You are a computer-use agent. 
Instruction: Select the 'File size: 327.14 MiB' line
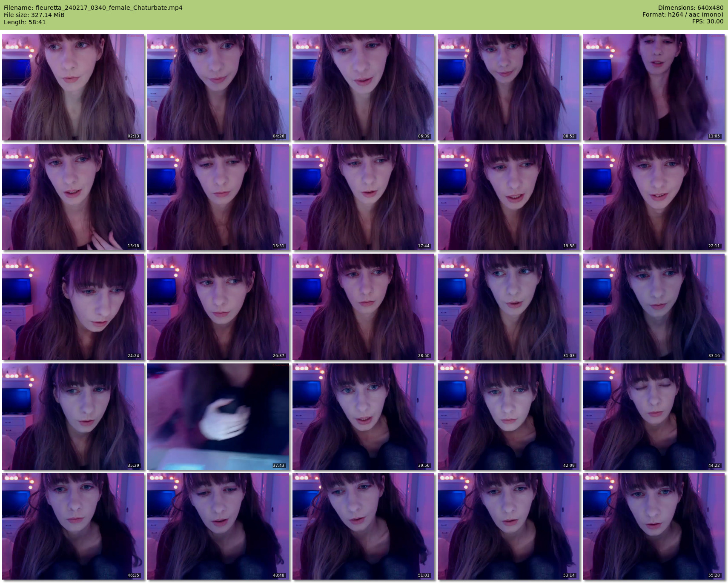(x=34, y=15)
